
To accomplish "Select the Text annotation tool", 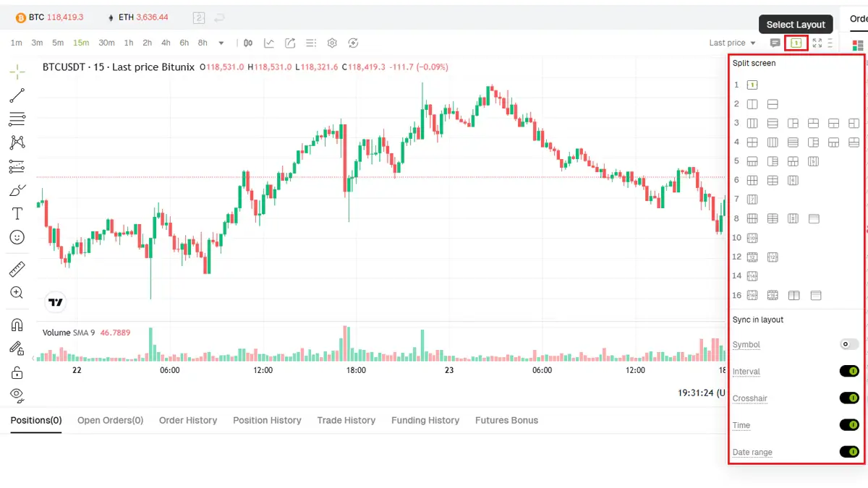I will 17,213.
